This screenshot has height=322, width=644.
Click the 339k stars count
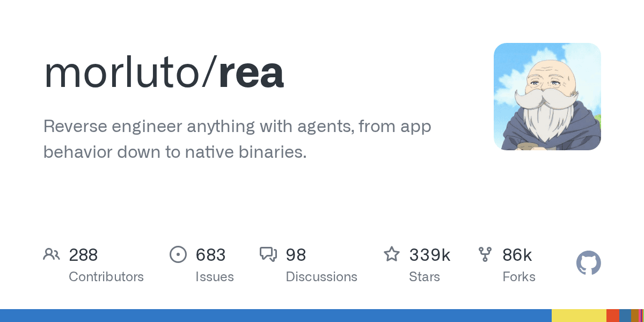click(x=429, y=255)
